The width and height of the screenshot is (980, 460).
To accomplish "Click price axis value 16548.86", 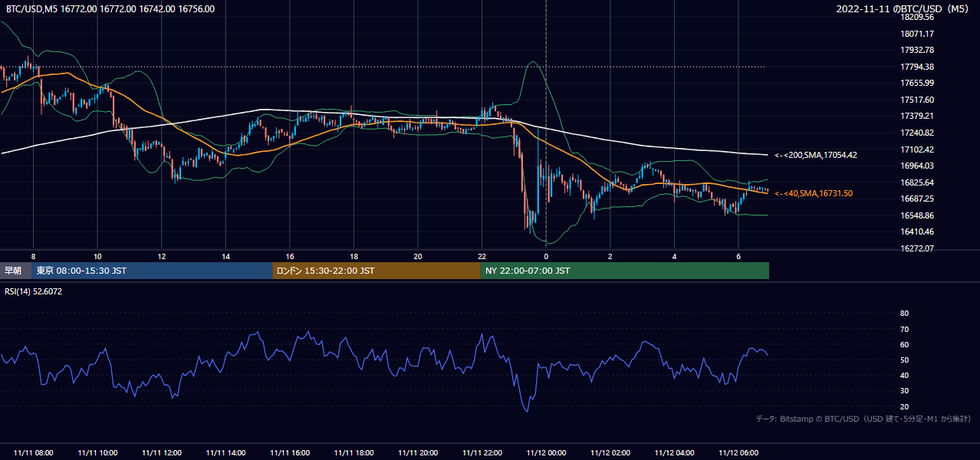I will click(x=917, y=215).
